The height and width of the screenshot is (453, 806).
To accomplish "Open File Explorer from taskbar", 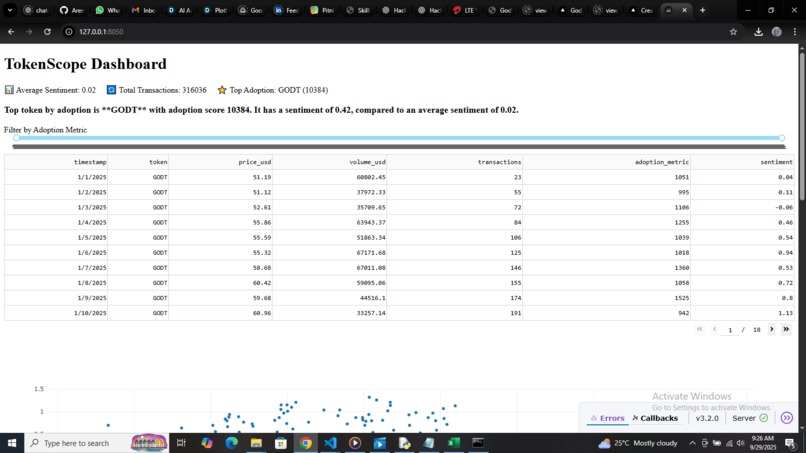I will coord(256,443).
